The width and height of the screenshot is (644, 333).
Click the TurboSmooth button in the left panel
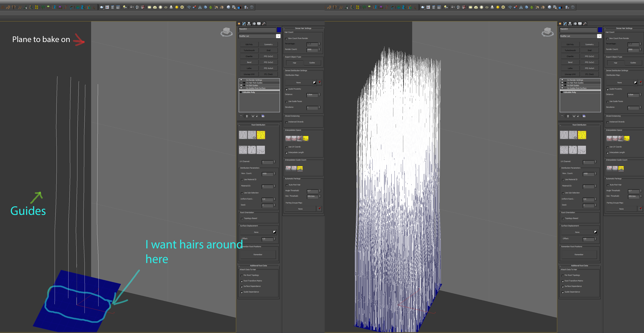point(249,50)
